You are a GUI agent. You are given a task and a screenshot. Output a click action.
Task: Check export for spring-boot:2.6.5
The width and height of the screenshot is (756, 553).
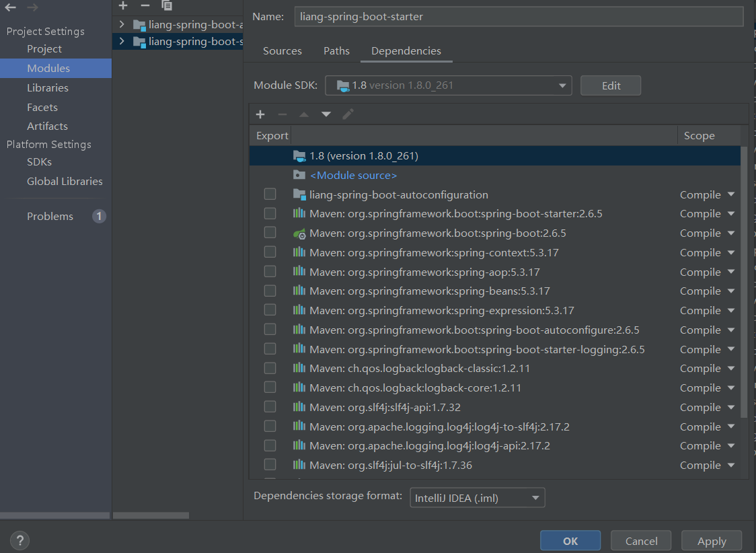point(270,232)
